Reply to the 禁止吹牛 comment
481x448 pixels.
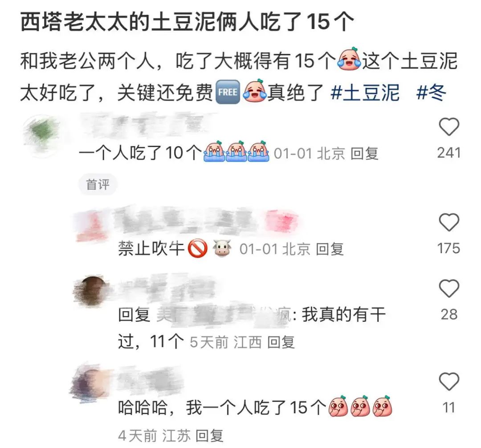pos(330,249)
